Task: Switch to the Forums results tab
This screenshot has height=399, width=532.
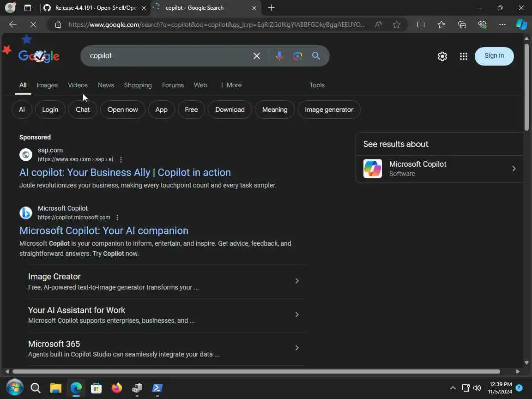Action: [173, 85]
